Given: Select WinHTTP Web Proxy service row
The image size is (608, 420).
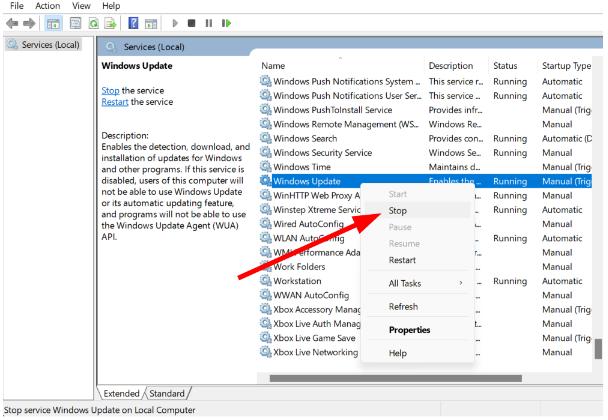Looking at the screenshot, I should [x=425, y=195].
